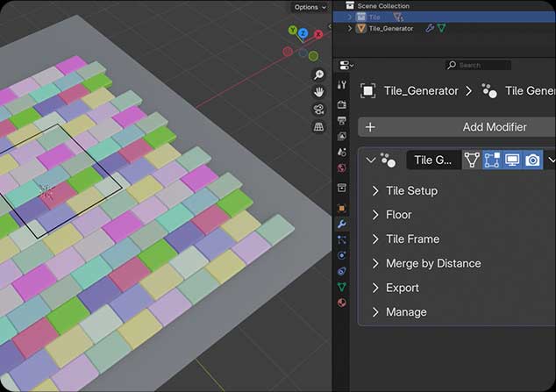The width and height of the screenshot is (556, 392).
Task: Toggle camera view icon in viewport
Action: tap(319, 109)
